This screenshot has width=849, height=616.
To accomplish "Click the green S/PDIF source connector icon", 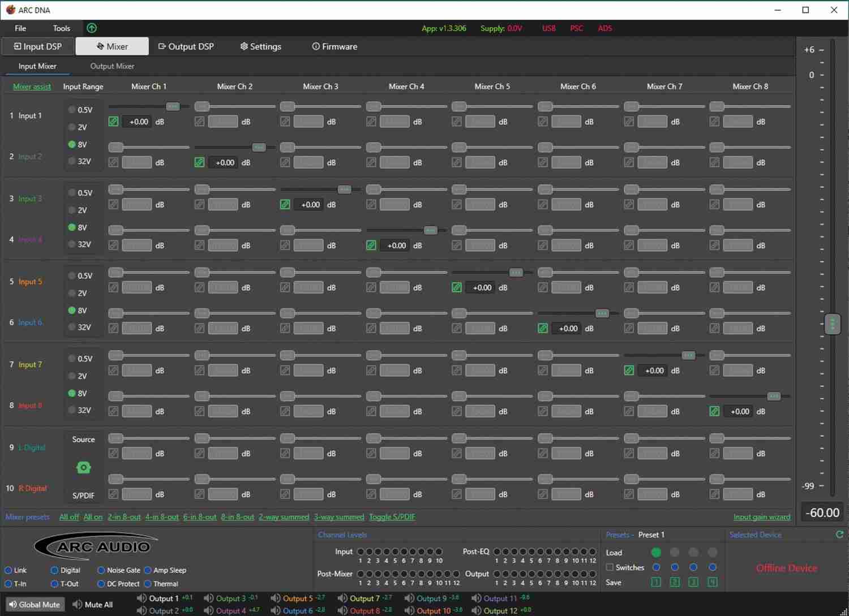I will (84, 467).
